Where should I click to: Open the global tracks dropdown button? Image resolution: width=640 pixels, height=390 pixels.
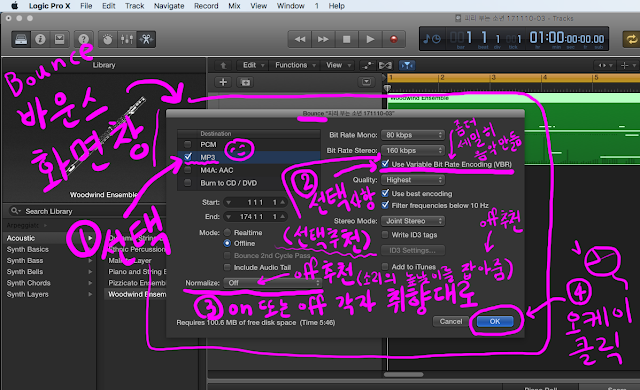(x=366, y=82)
